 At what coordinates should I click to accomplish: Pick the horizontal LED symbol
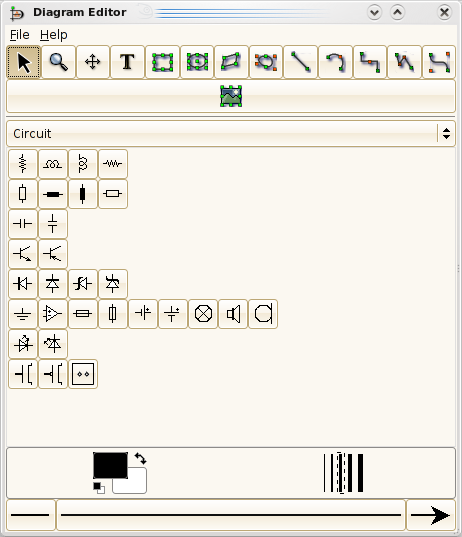(23, 344)
